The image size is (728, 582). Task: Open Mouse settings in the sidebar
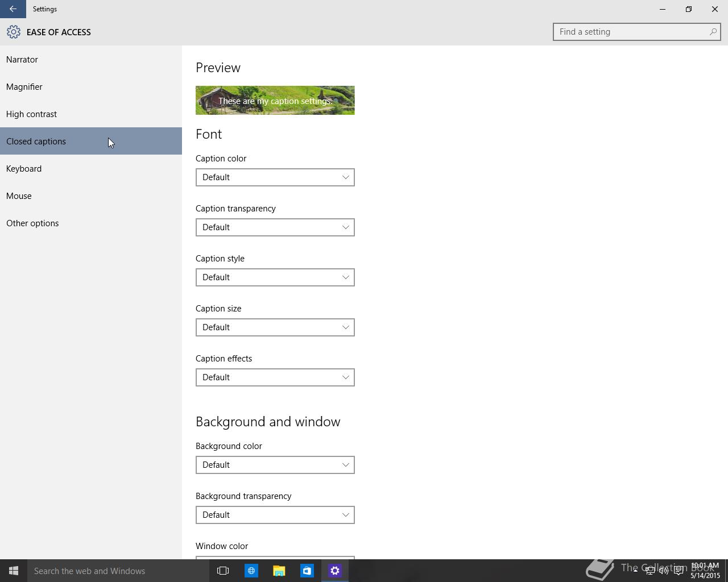pyautogui.click(x=91, y=196)
